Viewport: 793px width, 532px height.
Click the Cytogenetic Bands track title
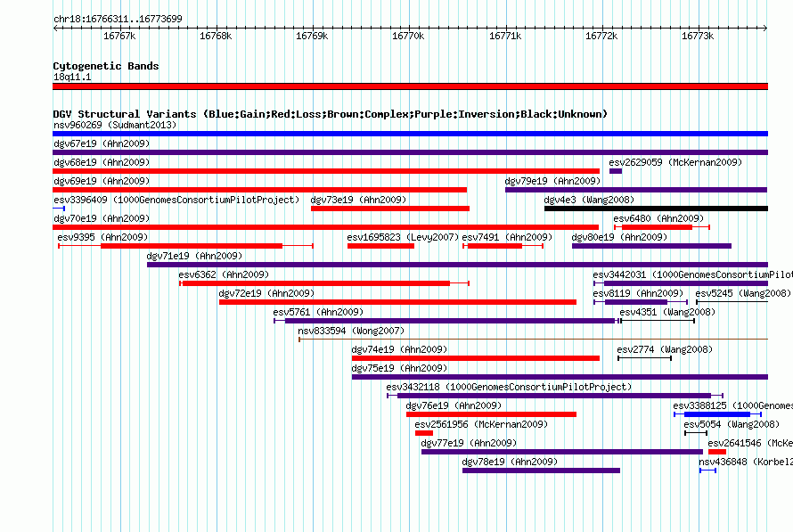tap(106, 66)
